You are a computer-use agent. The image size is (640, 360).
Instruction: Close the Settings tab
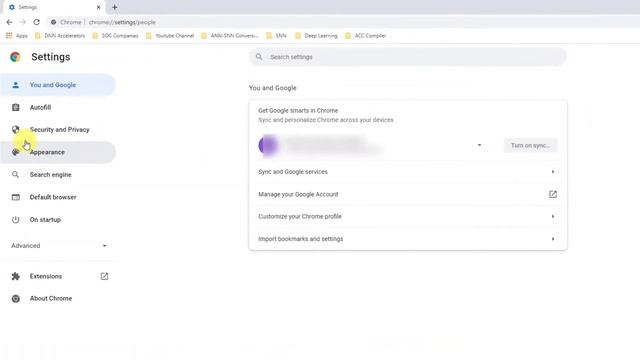98,7
